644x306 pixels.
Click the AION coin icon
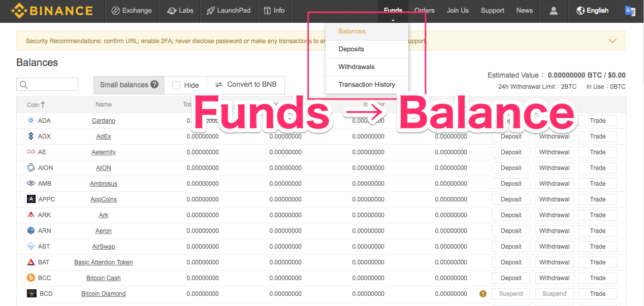[x=30, y=168]
